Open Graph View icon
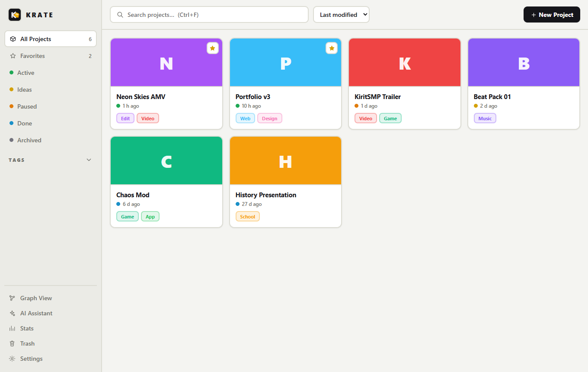This screenshot has width=588, height=372. pos(12,298)
